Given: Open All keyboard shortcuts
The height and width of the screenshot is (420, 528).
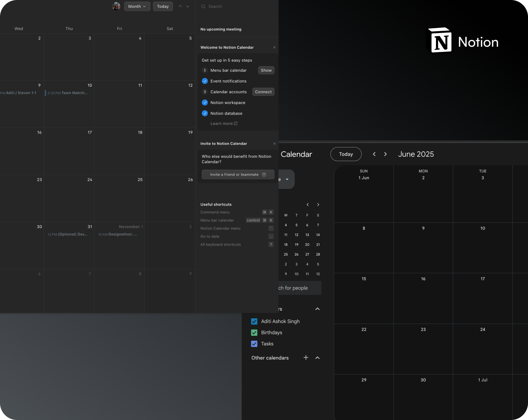Looking at the screenshot, I should pos(237,244).
